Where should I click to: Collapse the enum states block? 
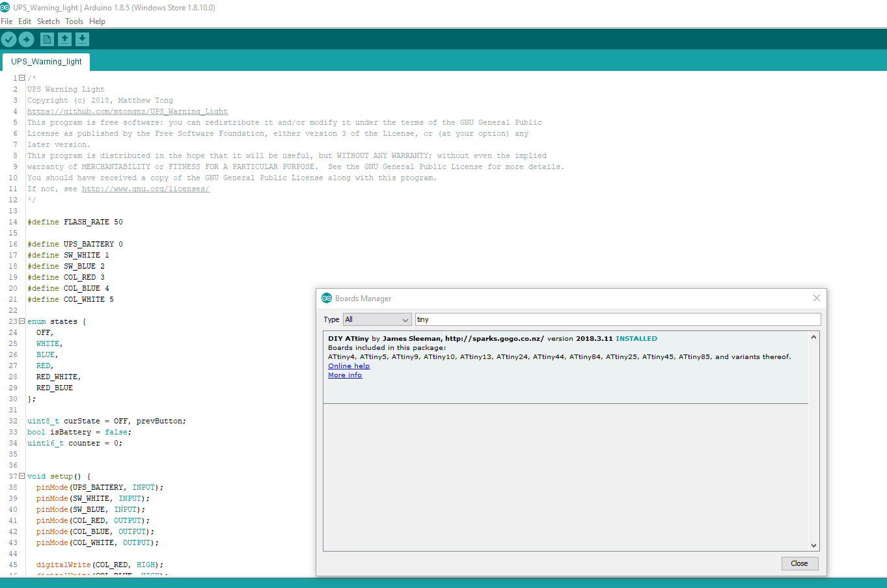pos(21,321)
